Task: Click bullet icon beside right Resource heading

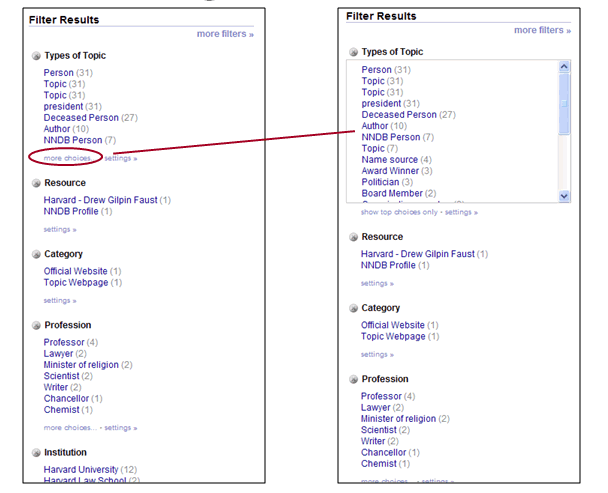Action: click(x=353, y=237)
